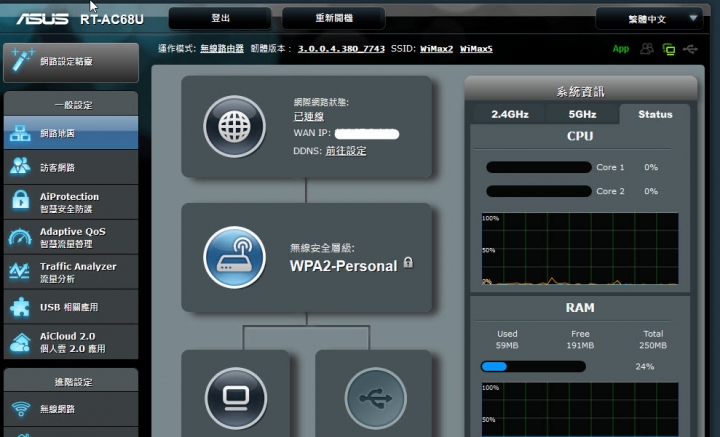Image resolution: width=720 pixels, height=437 pixels.
Task: Open AiCloud 2.0 menu item
Action: pyautogui.click(x=71, y=342)
